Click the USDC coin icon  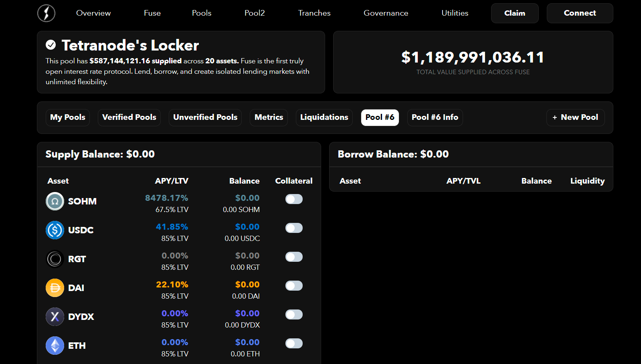coord(55,230)
